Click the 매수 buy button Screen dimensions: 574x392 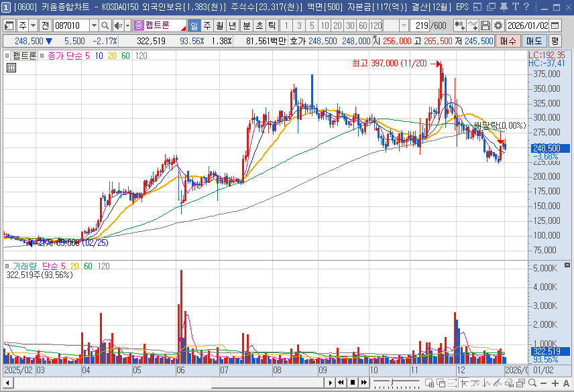pos(508,41)
